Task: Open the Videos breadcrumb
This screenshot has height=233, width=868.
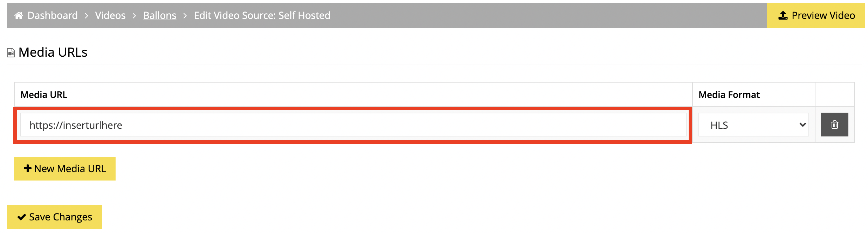Action: (x=110, y=15)
